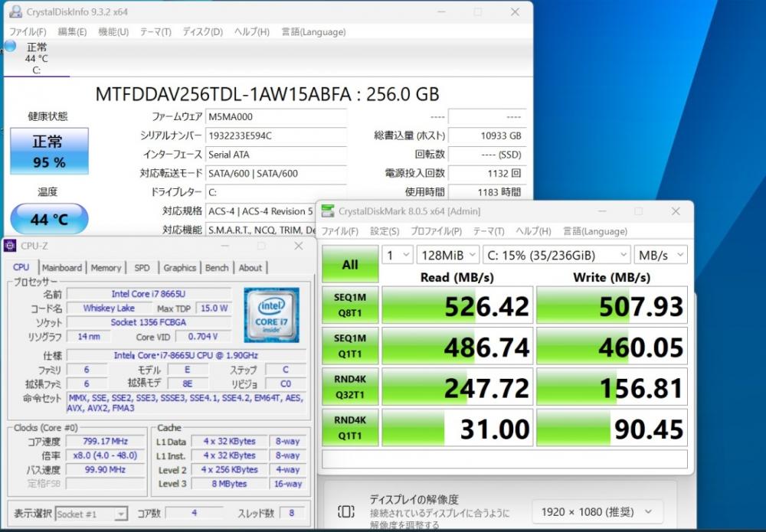Switch to the Mainboard tab in CPU-Z
Image resolution: width=766 pixels, height=532 pixels.
[62, 268]
